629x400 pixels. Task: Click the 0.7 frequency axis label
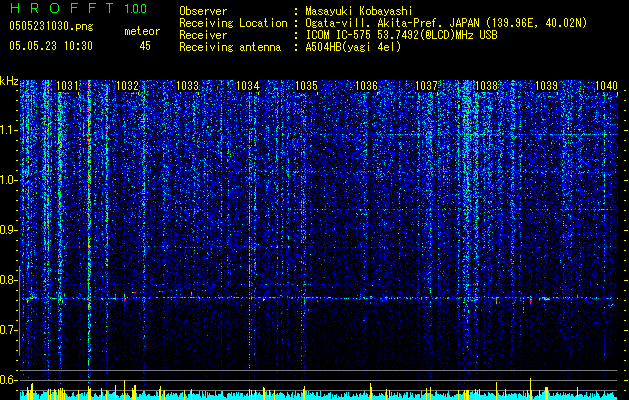coord(9,330)
